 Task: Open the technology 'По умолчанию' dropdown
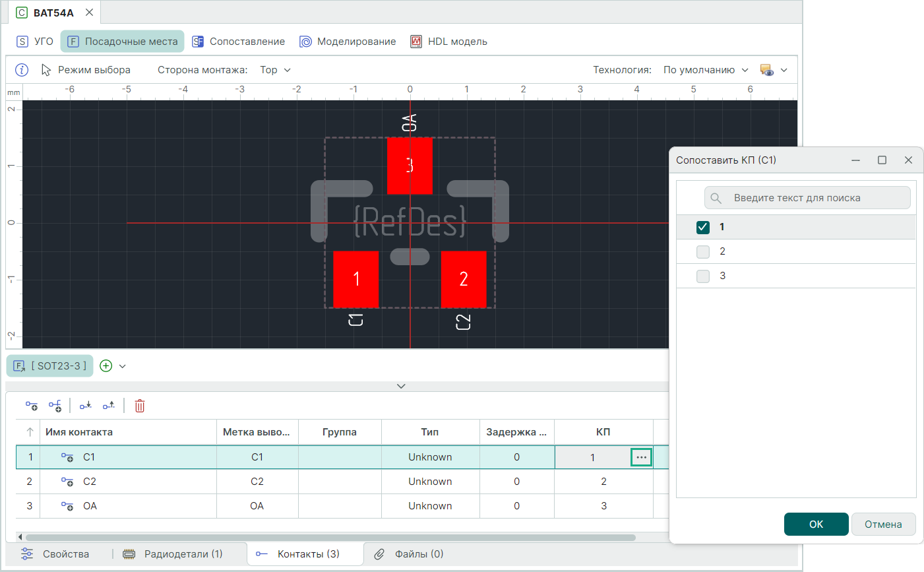point(706,70)
